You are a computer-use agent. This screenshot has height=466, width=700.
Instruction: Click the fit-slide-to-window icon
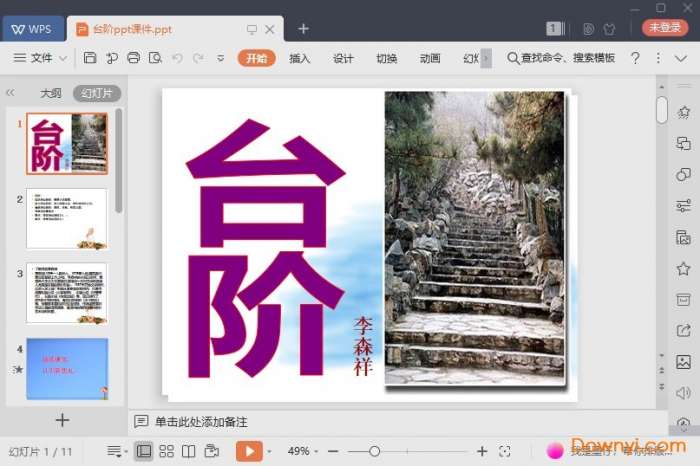click(x=505, y=451)
